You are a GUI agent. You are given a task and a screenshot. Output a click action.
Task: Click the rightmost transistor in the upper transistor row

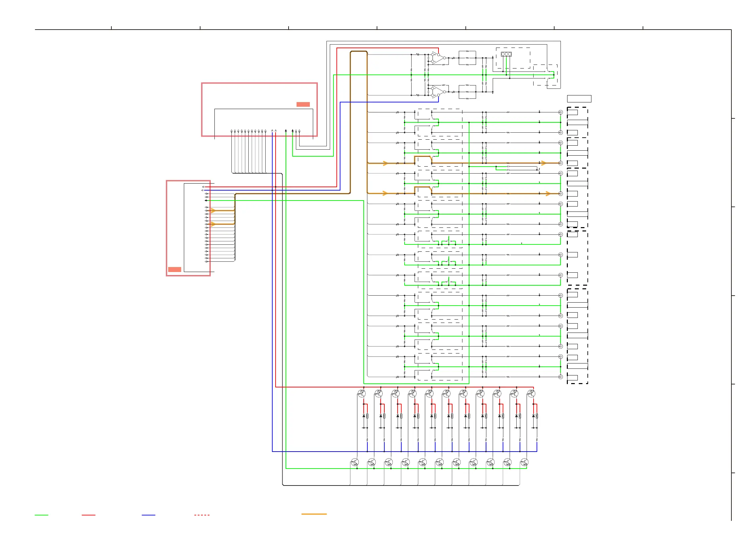tap(531, 393)
